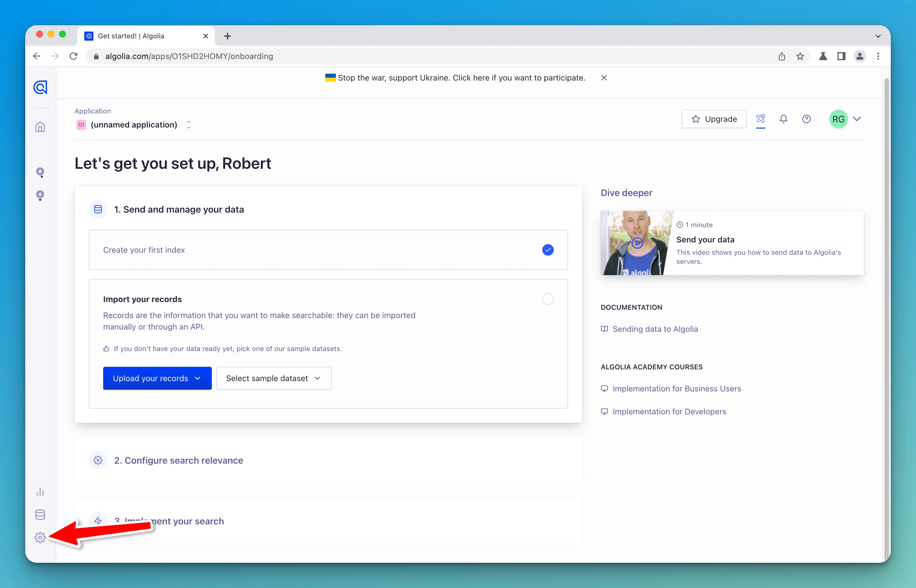Click the Create your first index checkmark
Viewport: 916px width, 588px height.
[x=547, y=250]
